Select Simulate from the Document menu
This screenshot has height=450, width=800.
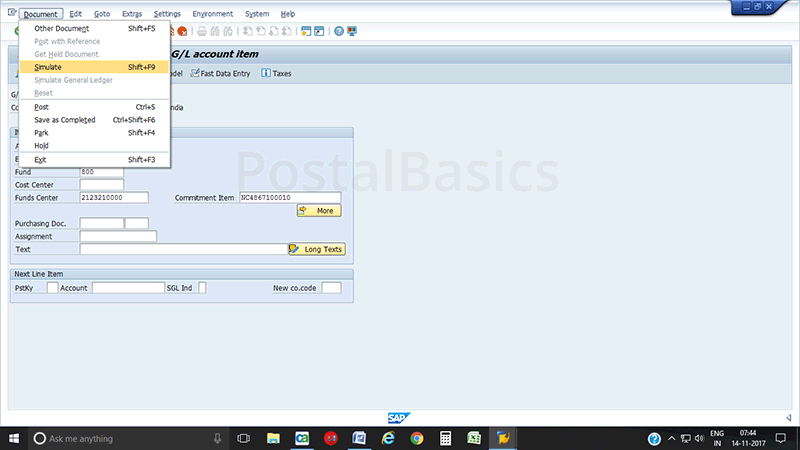tap(48, 67)
